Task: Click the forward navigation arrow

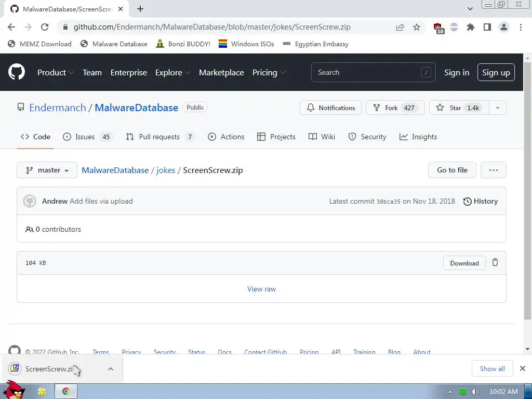Action: point(28,27)
